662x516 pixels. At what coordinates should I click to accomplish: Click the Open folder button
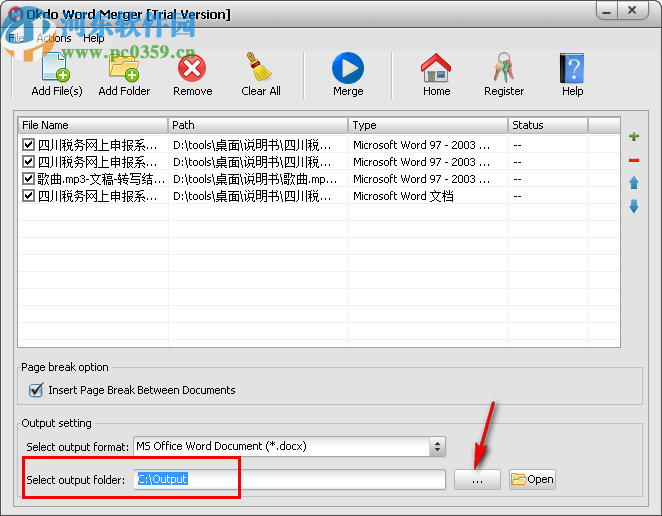click(532, 479)
